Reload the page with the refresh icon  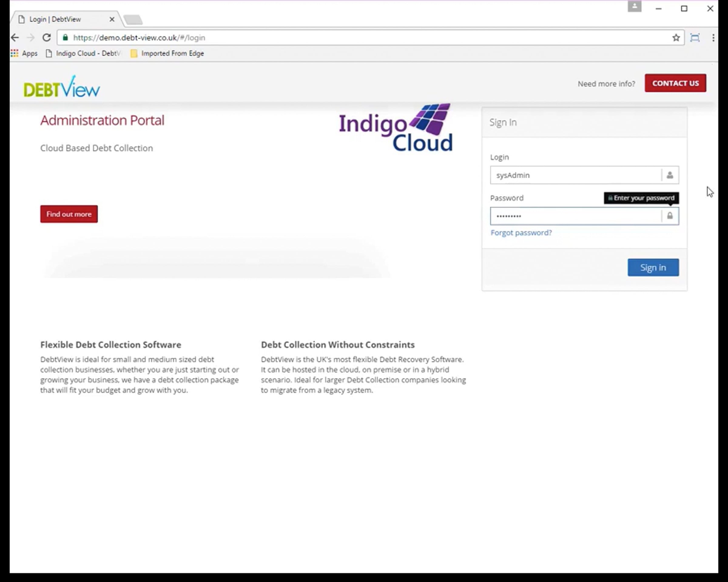click(47, 38)
